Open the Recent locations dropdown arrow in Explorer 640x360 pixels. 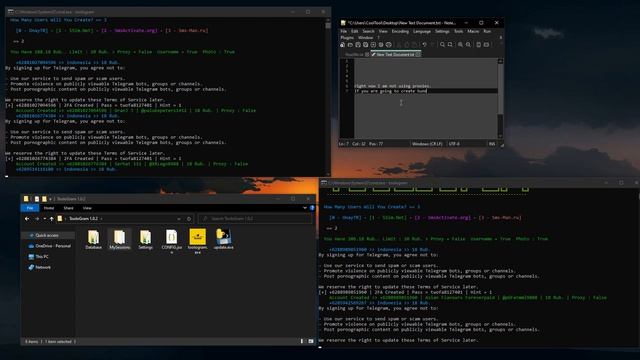(x=44, y=219)
